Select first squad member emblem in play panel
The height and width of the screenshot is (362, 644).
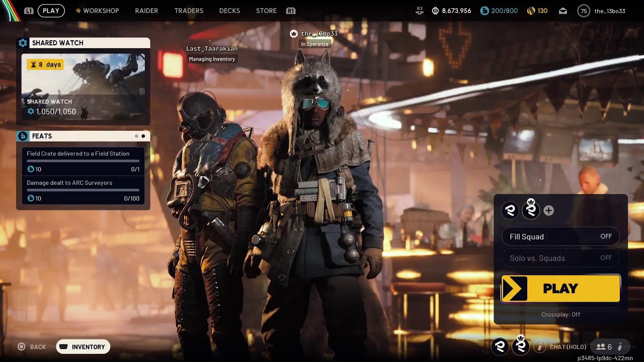point(511,211)
